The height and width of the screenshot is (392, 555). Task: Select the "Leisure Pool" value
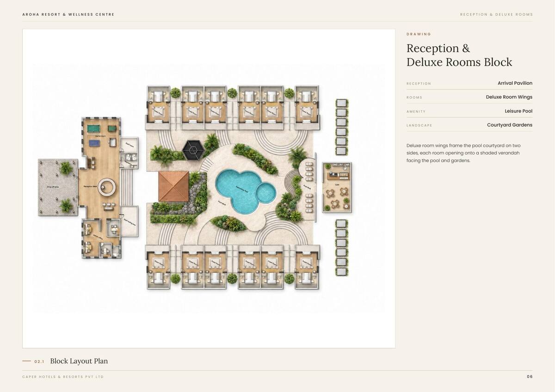pos(518,111)
